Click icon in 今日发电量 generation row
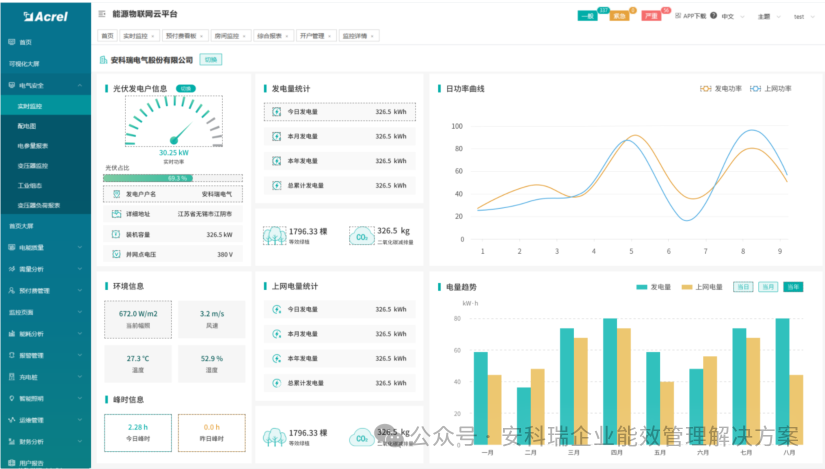825x469 pixels. tap(276, 112)
